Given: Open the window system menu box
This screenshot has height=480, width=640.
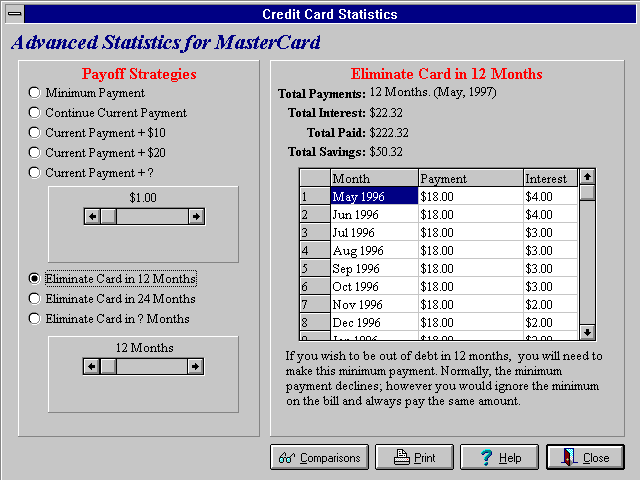Looking at the screenshot, I should coord(14,14).
